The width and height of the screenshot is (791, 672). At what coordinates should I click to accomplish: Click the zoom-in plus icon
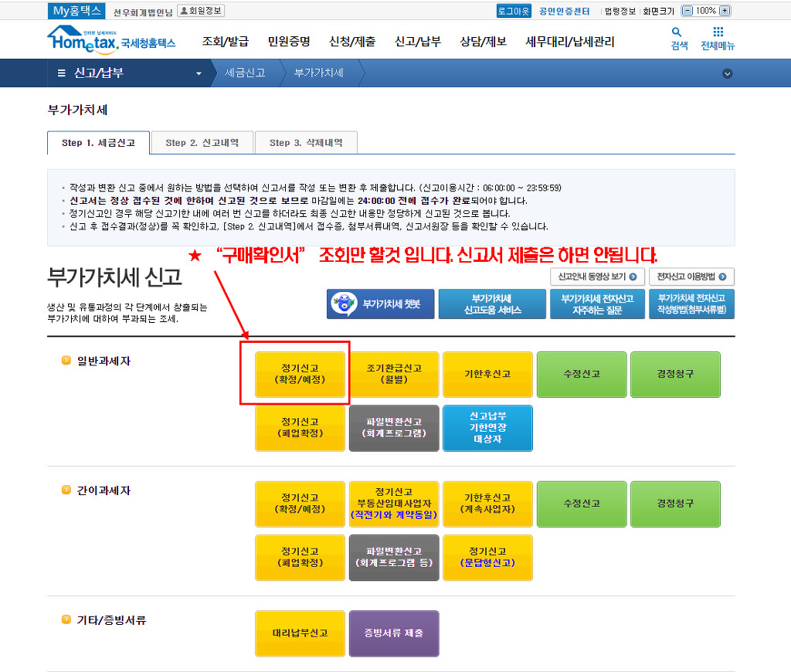pos(725,11)
